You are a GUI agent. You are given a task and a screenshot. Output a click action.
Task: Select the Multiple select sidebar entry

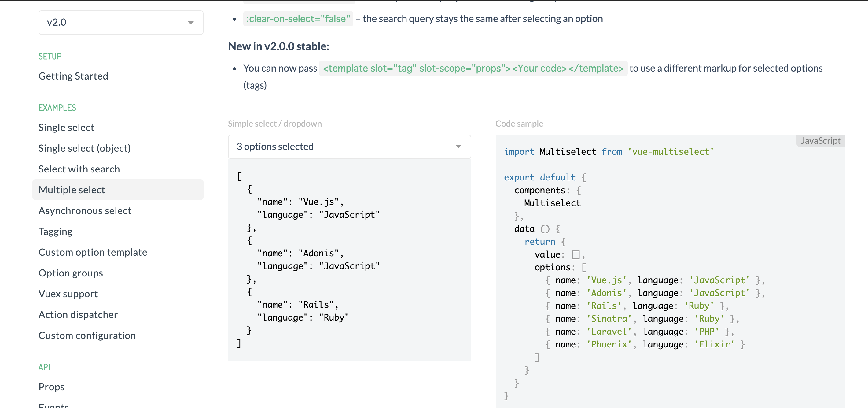pyautogui.click(x=72, y=190)
